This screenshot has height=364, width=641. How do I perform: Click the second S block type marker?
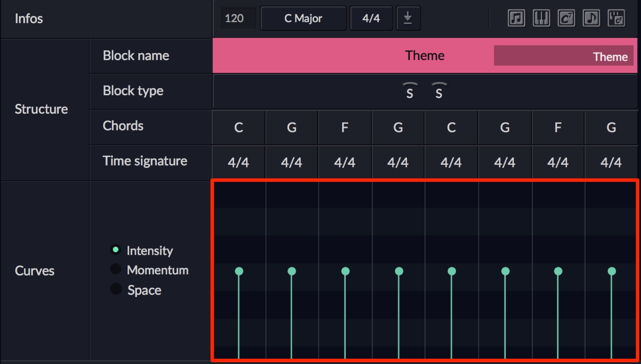click(x=439, y=91)
